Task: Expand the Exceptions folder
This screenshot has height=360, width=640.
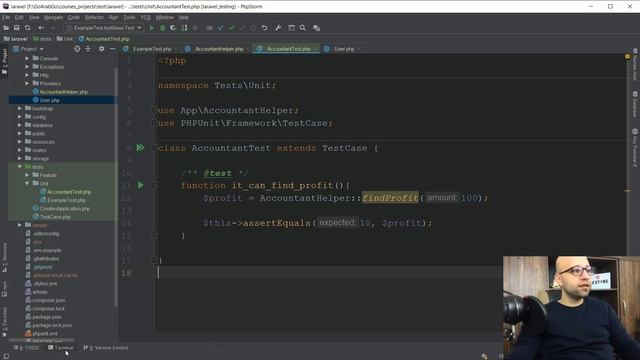Action: 27,67
